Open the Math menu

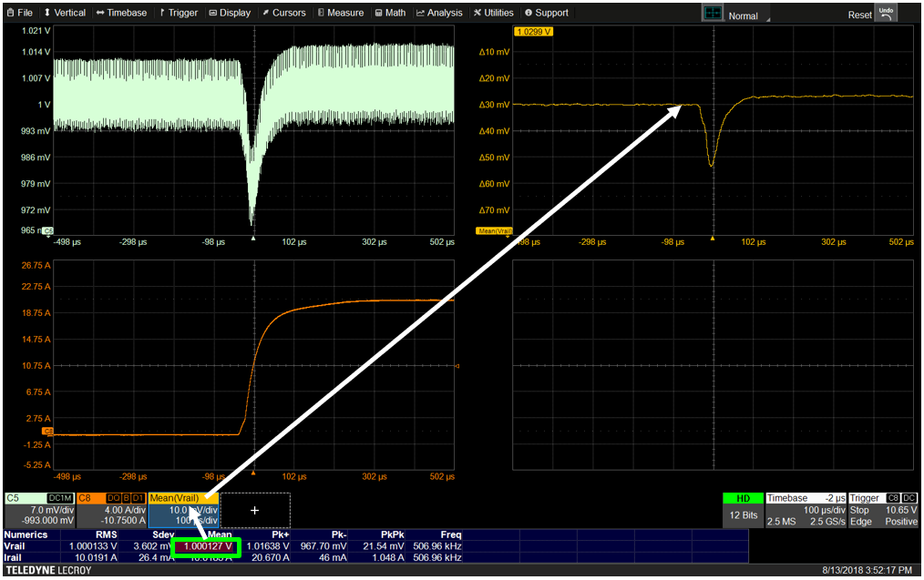(x=390, y=13)
